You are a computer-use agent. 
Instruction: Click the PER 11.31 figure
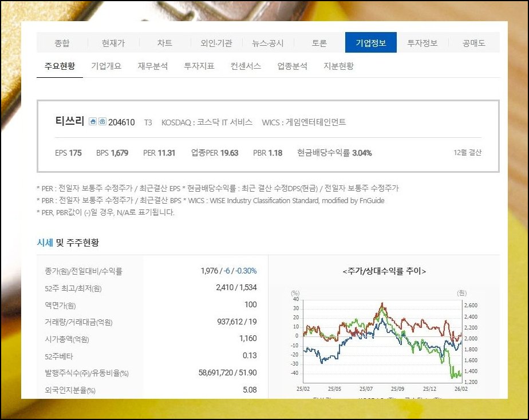tap(159, 153)
